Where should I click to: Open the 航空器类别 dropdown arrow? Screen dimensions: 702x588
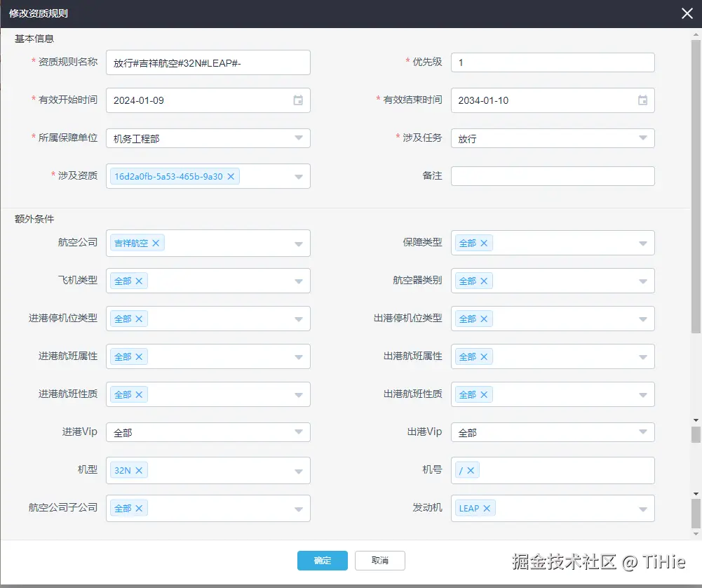[x=643, y=281]
